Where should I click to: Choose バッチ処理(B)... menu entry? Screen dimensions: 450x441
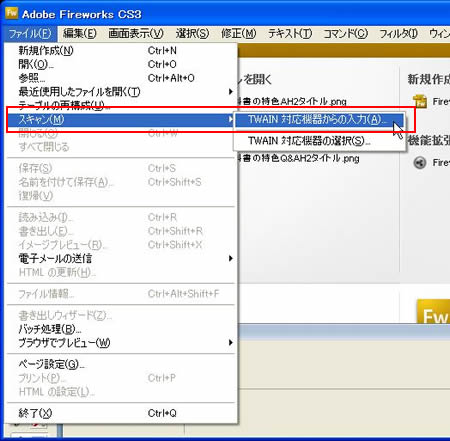tap(121, 329)
